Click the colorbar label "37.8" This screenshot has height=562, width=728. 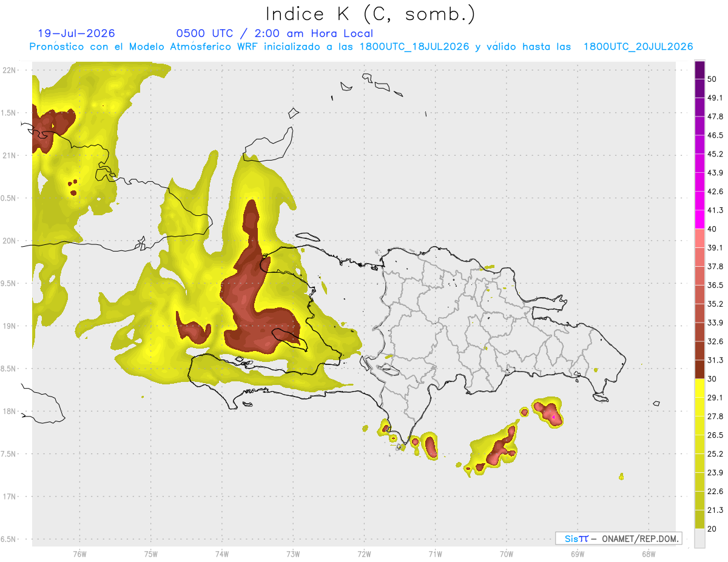coord(715,267)
